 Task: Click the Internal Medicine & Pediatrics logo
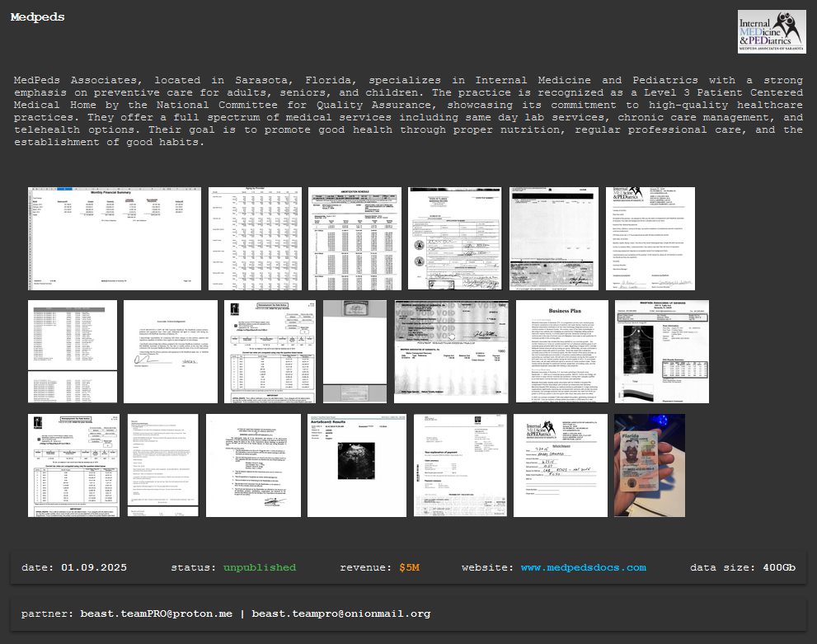pyautogui.click(x=771, y=31)
